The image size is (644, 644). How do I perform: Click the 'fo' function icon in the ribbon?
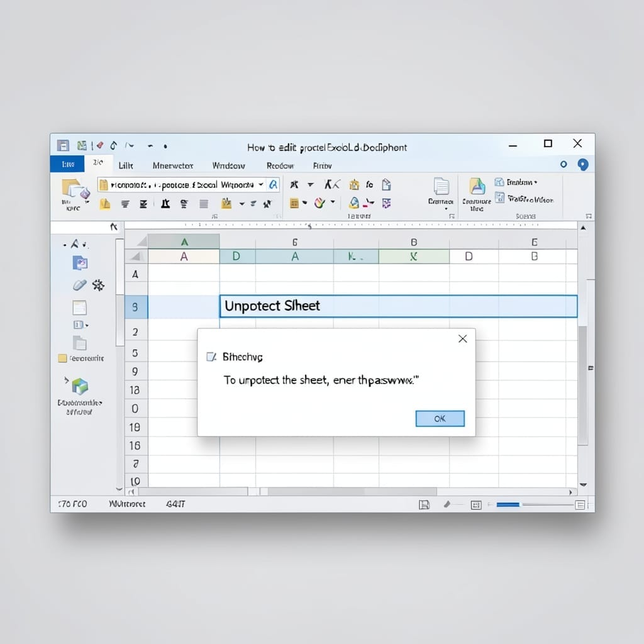(370, 185)
